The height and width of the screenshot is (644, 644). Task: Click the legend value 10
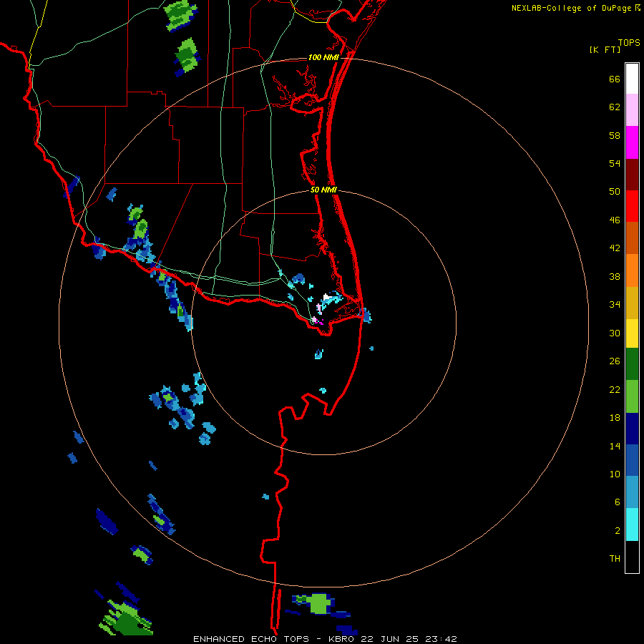click(x=615, y=474)
